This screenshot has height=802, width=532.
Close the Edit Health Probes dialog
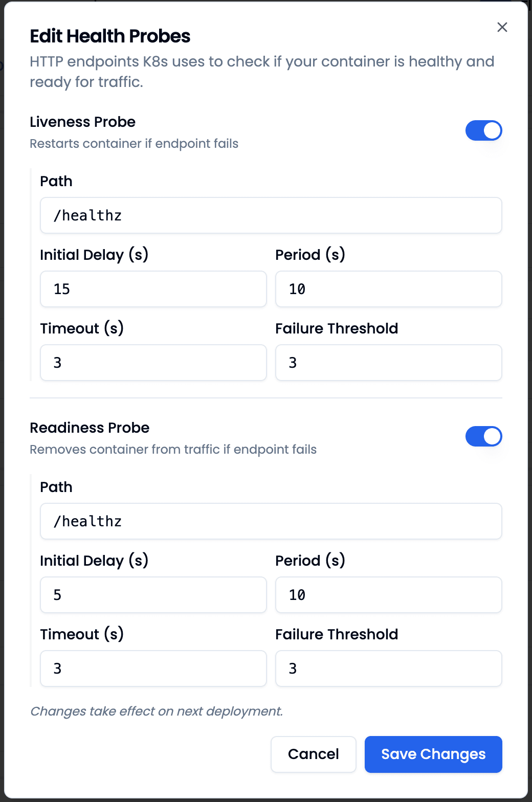point(502,28)
